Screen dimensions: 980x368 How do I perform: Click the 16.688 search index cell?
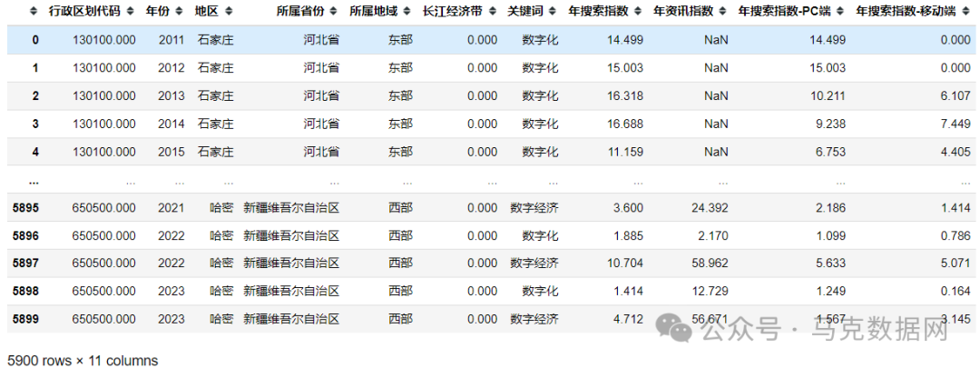(x=624, y=124)
